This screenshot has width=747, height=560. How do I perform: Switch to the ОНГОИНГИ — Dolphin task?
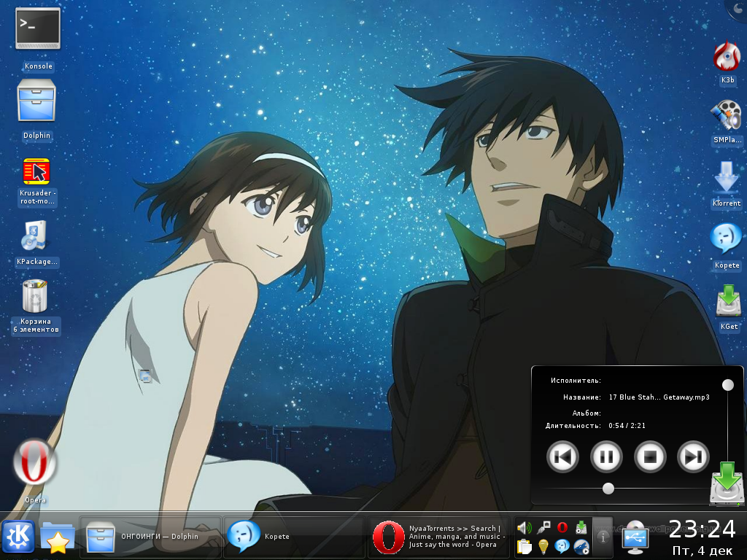click(x=150, y=537)
